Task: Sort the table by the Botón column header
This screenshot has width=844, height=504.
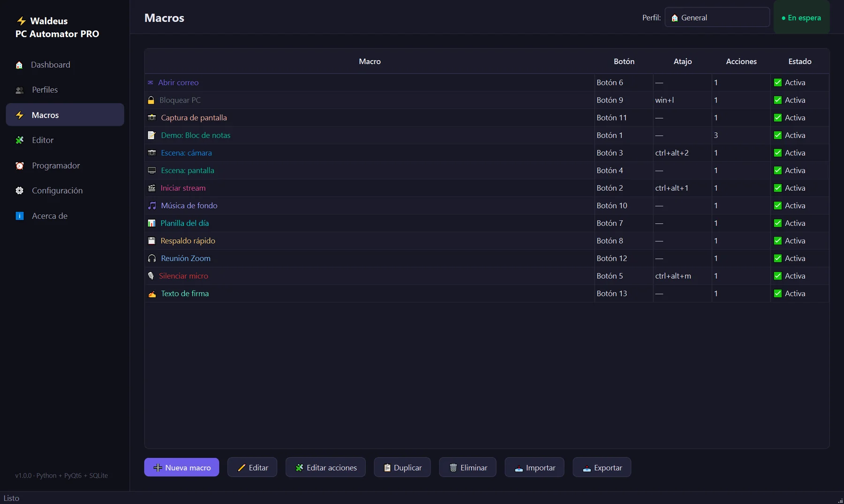Action: (624, 61)
